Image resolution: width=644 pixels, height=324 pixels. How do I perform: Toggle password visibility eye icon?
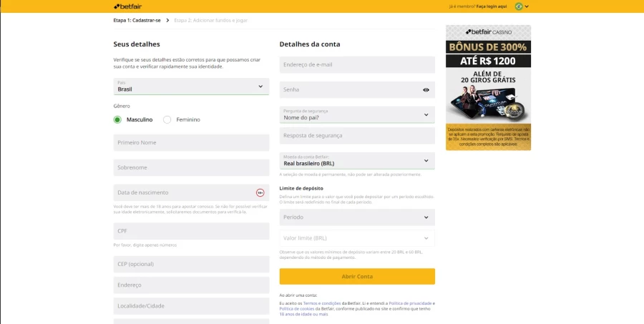click(x=426, y=90)
